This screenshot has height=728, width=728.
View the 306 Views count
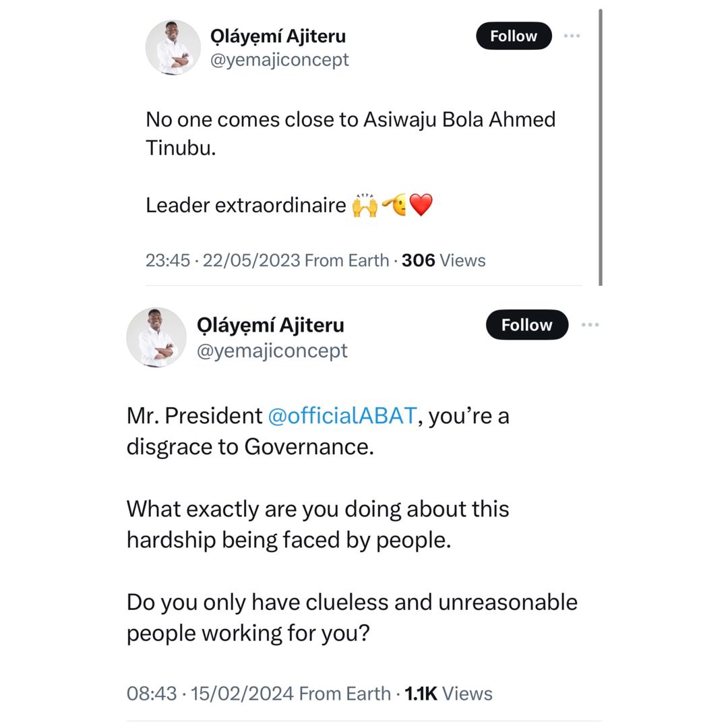443,260
